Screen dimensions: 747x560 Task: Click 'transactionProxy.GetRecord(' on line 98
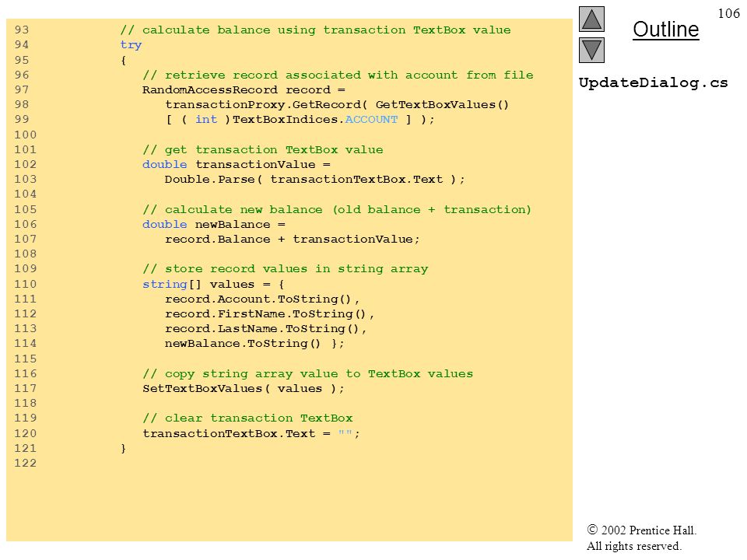click(266, 105)
